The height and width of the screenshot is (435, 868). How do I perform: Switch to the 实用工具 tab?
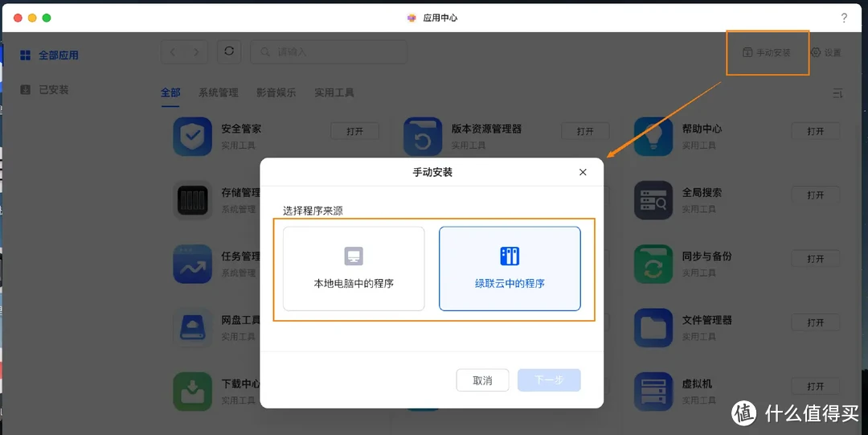tap(334, 92)
